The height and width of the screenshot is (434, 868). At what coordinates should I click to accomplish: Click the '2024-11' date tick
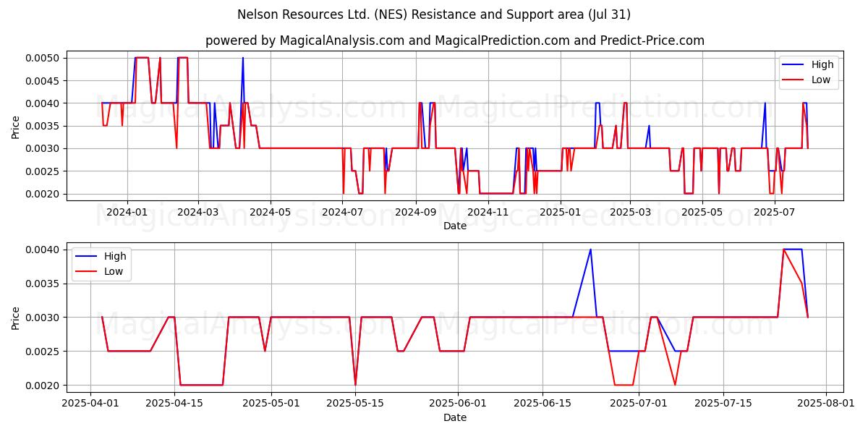click(488, 212)
